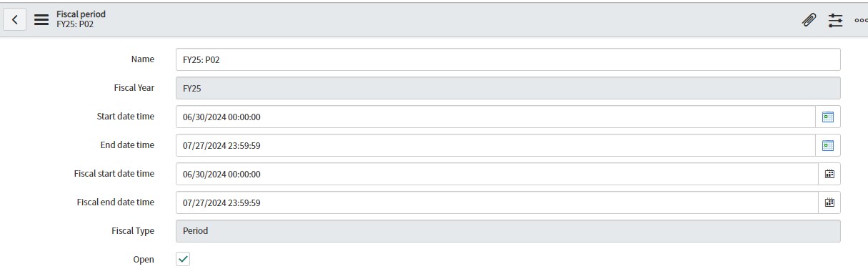Open calendar picker for End date time
The image size is (868, 279).
click(x=828, y=145)
